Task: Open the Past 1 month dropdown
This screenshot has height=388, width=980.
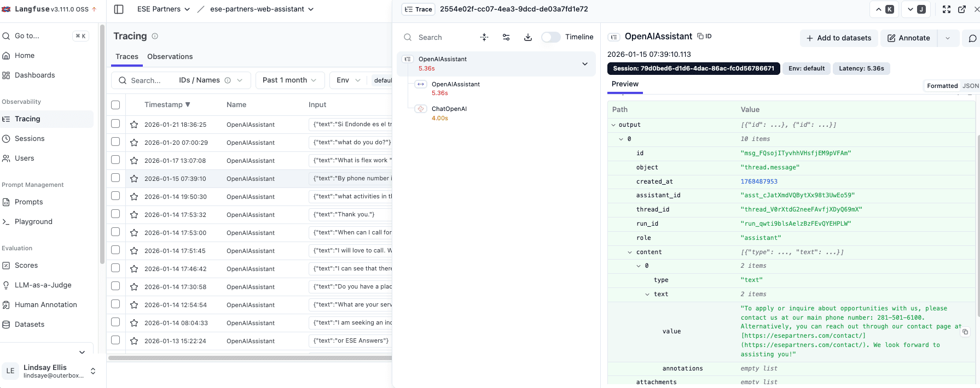Action: coord(289,80)
